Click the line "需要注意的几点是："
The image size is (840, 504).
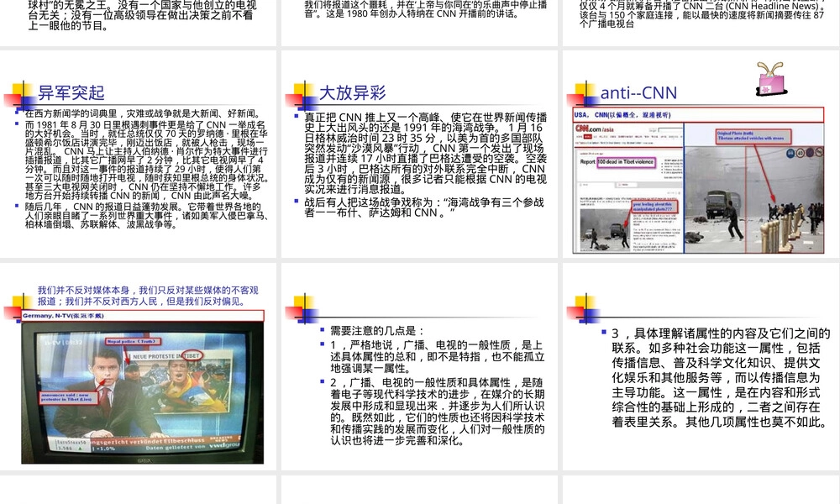[x=377, y=330]
